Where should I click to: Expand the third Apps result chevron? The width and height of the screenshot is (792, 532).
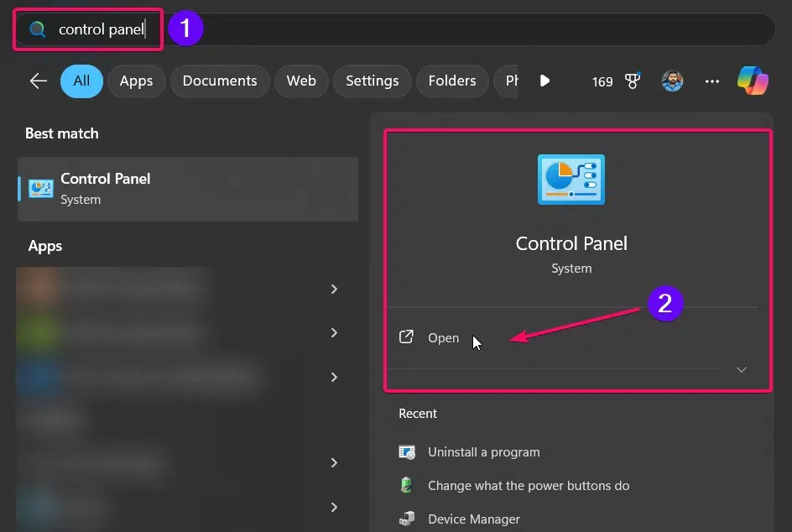(334, 377)
